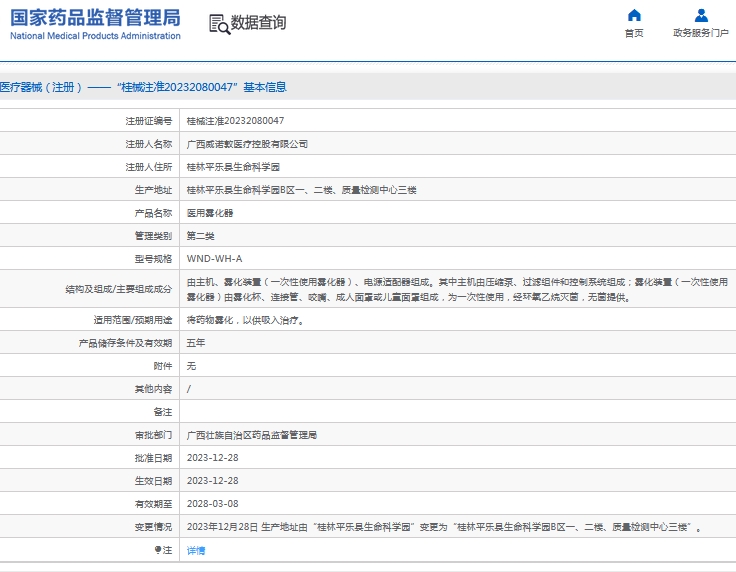Screen dimensions: 736x572
Task: Click the 数据查询 magnifier document icon
Action: pyautogui.click(x=219, y=24)
